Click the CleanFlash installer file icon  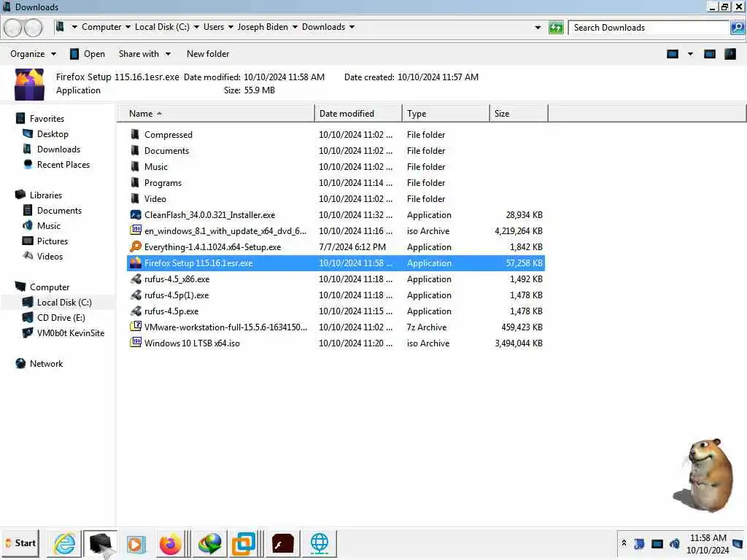135,215
